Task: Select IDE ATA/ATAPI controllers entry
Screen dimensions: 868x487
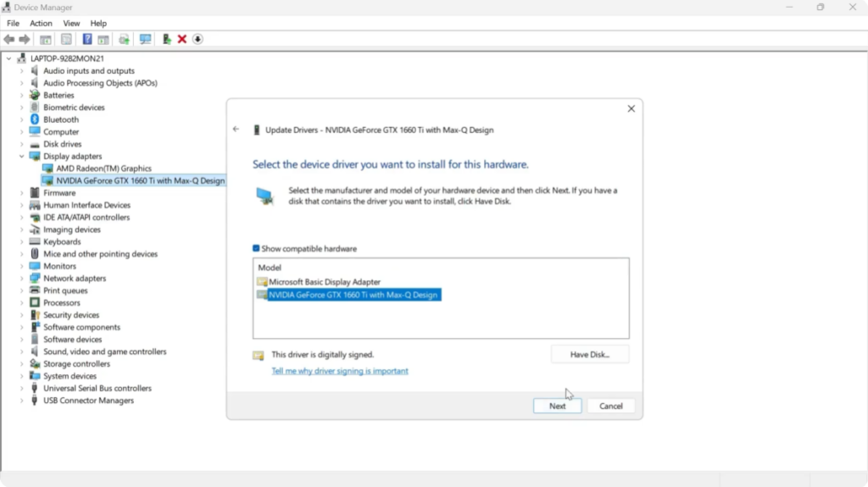Action: 86,217
